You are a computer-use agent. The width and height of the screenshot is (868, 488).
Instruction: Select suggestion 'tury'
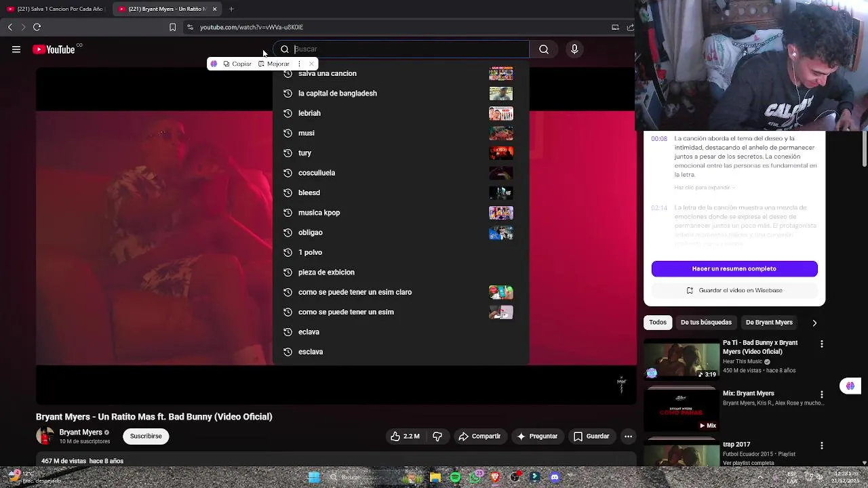(401, 153)
